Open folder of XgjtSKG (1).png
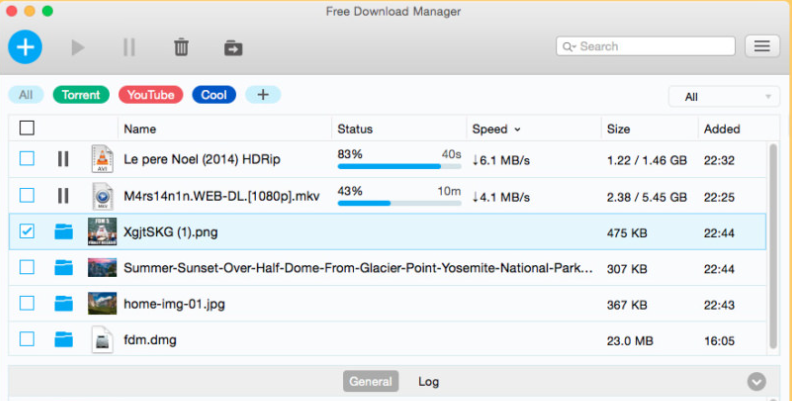This screenshot has width=792, height=401. [64, 232]
